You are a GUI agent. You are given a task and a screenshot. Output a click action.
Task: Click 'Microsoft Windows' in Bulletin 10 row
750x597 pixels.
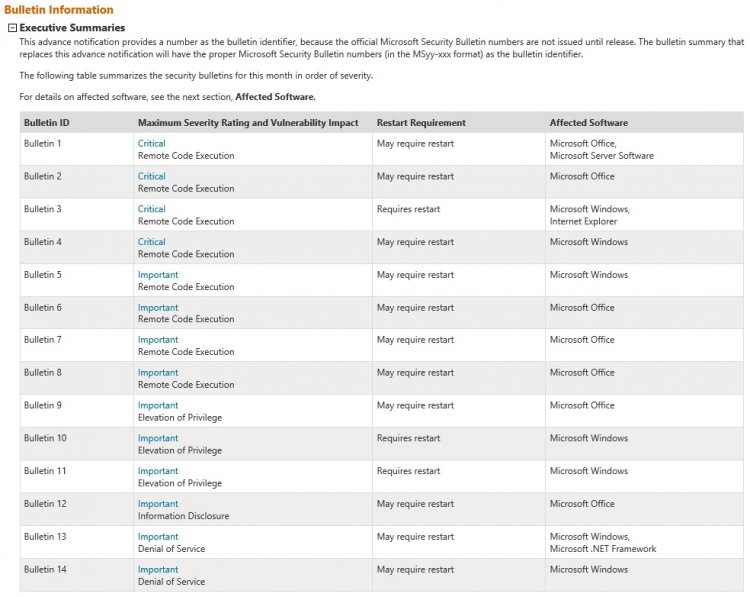point(589,438)
